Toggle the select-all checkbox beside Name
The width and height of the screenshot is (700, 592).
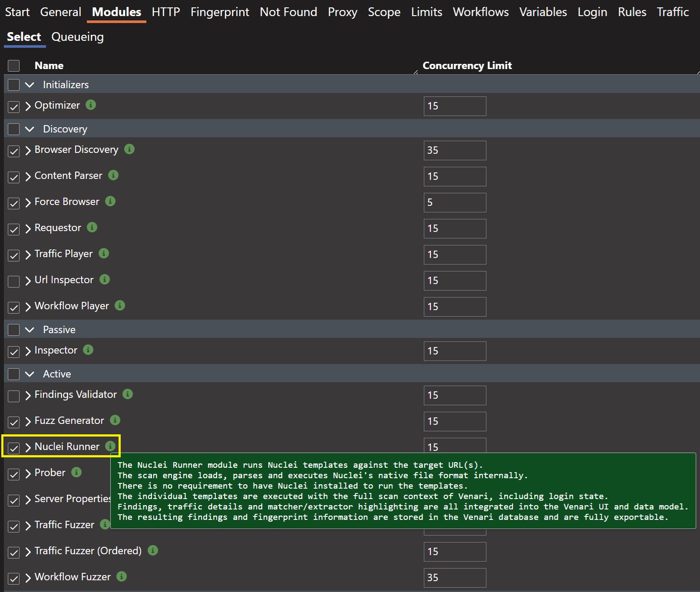(x=14, y=66)
